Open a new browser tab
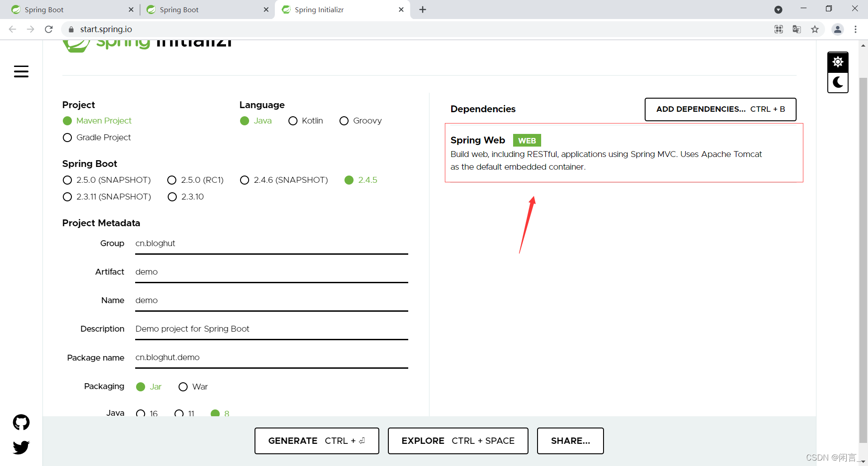 423,10
